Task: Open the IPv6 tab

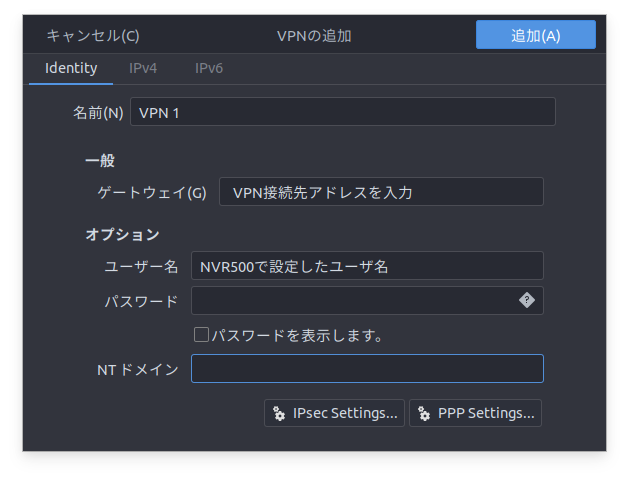Action: [209, 68]
